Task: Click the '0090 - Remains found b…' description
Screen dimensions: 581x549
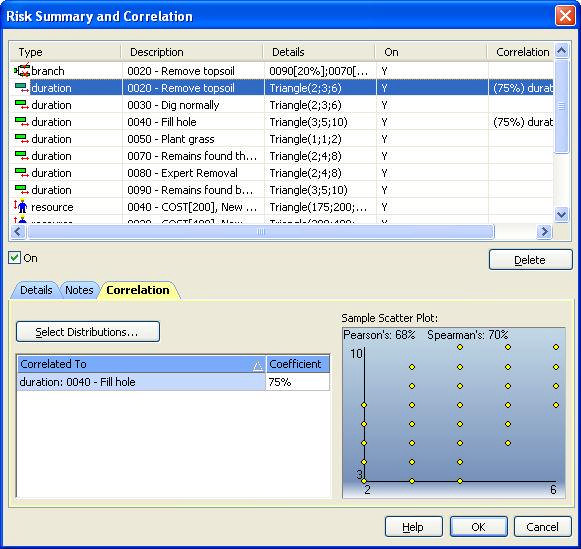Action: click(x=190, y=190)
